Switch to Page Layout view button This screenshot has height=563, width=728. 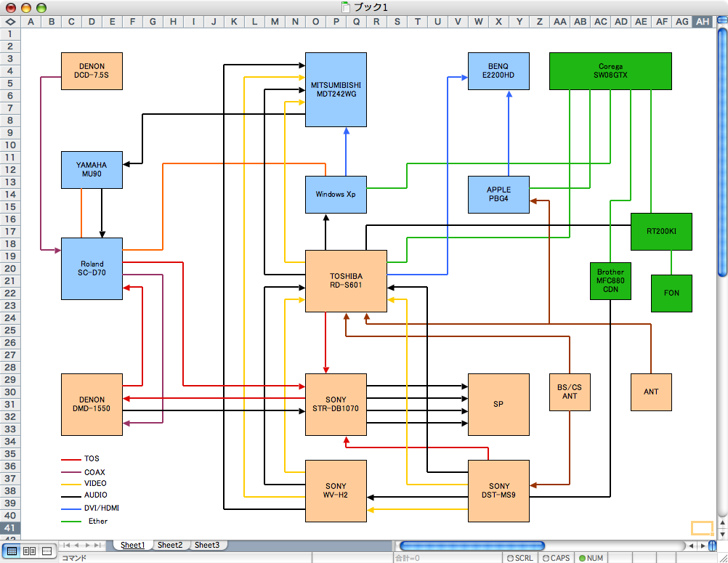(x=29, y=551)
